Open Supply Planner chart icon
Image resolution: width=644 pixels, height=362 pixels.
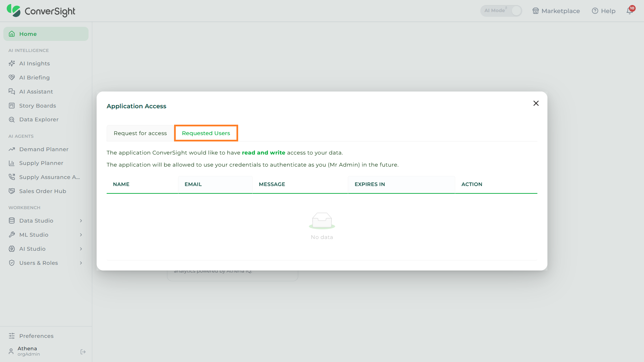coord(12,163)
